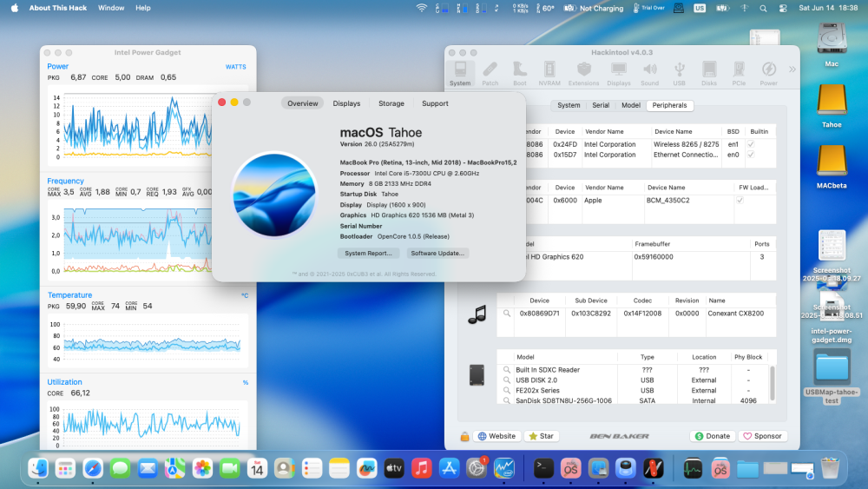Click the lock icon in Hackintool footer
This screenshot has width=868, height=489.
[x=464, y=436]
